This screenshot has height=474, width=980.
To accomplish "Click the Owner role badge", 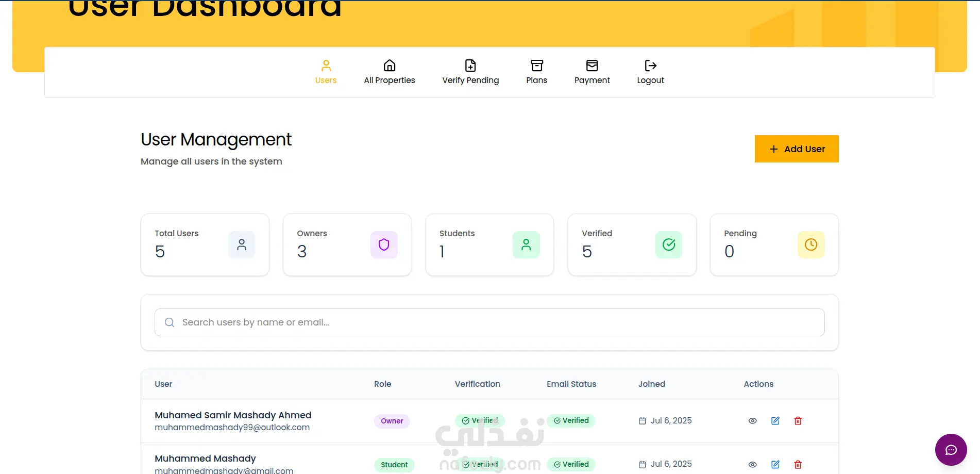I will (392, 421).
